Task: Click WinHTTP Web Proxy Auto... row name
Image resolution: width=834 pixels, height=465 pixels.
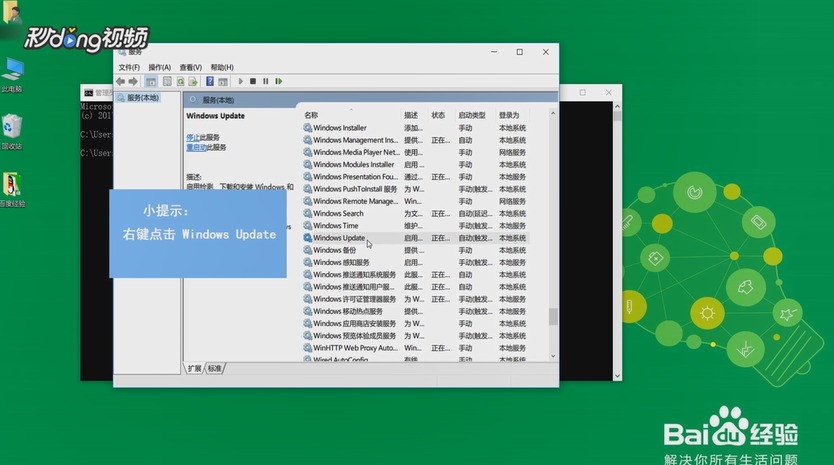Action: 355,348
